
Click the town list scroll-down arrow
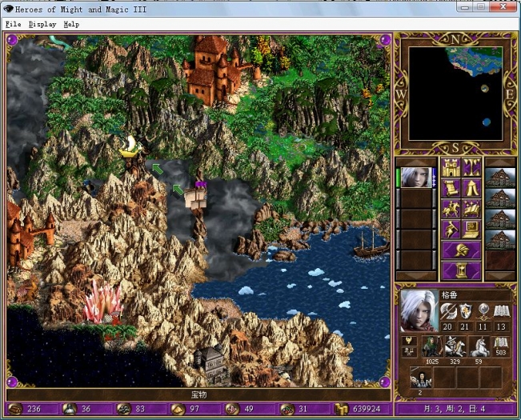click(500, 276)
